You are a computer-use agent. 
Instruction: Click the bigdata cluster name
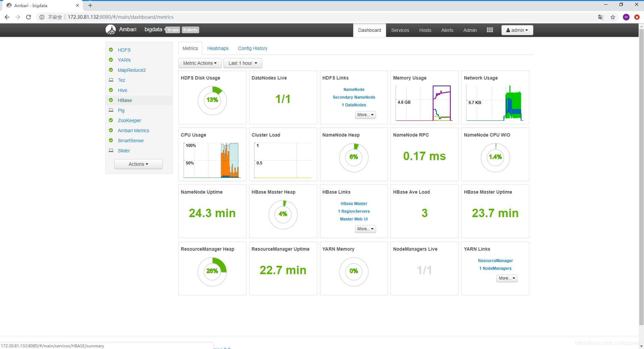tap(153, 30)
